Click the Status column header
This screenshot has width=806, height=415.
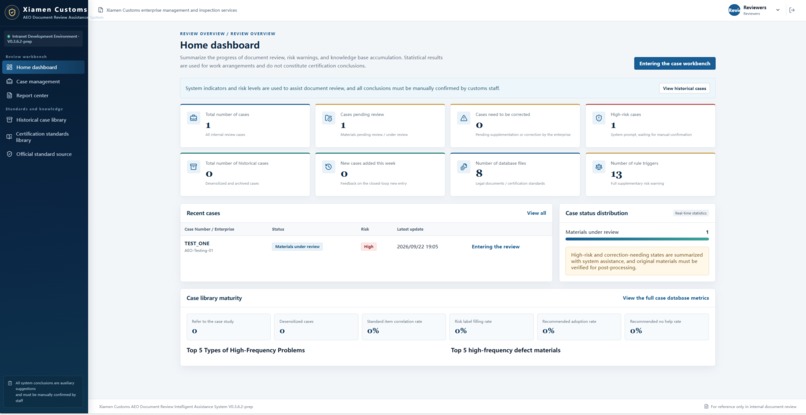tap(278, 229)
